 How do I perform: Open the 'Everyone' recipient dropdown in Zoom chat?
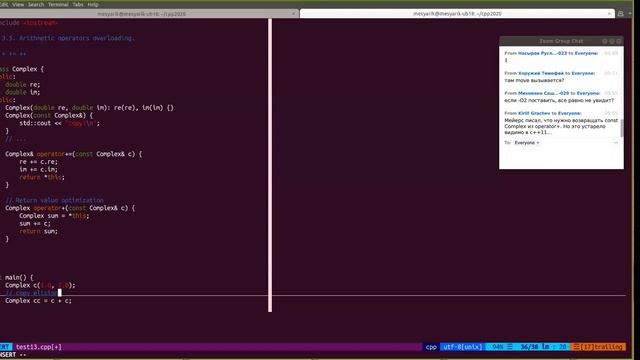pos(527,143)
